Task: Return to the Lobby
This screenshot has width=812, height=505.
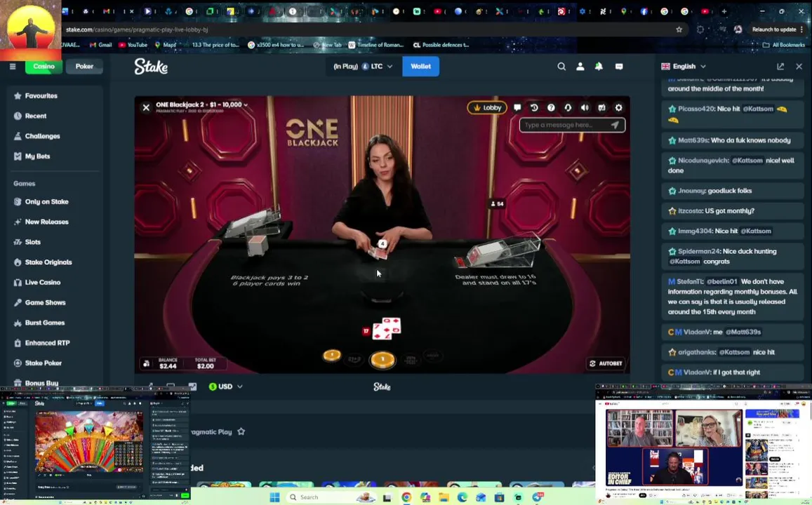Action: click(x=487, y=107)
